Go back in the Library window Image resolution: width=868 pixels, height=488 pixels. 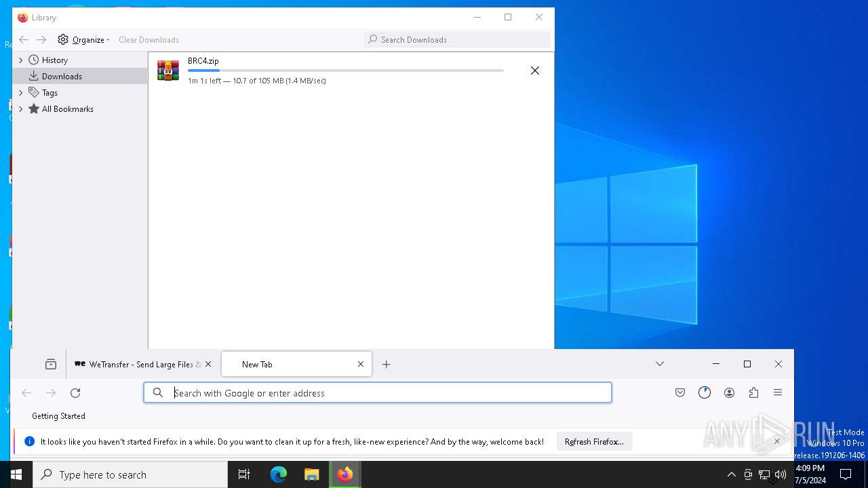24,39
